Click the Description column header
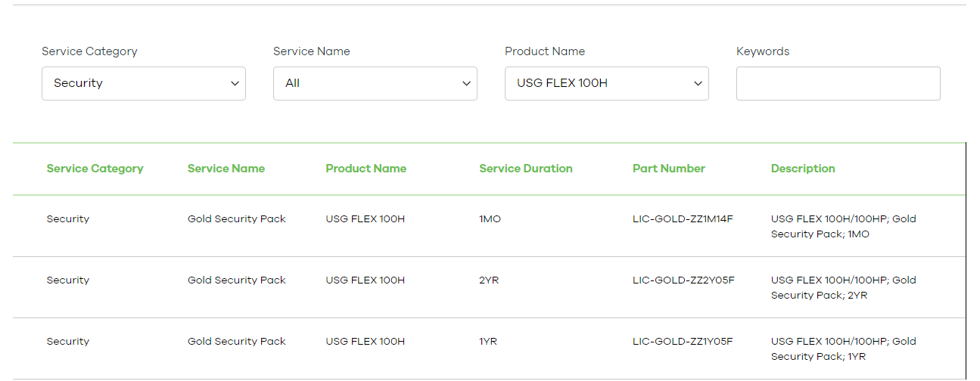 click(802, 169)
